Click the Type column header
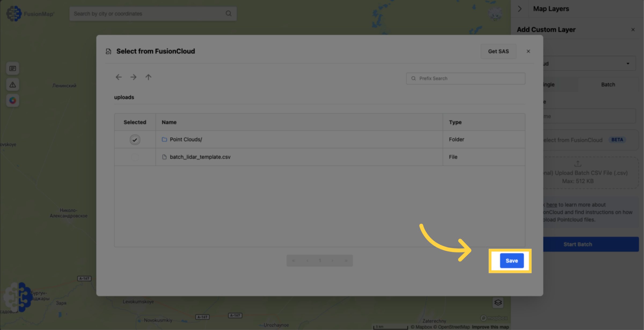 455,122
